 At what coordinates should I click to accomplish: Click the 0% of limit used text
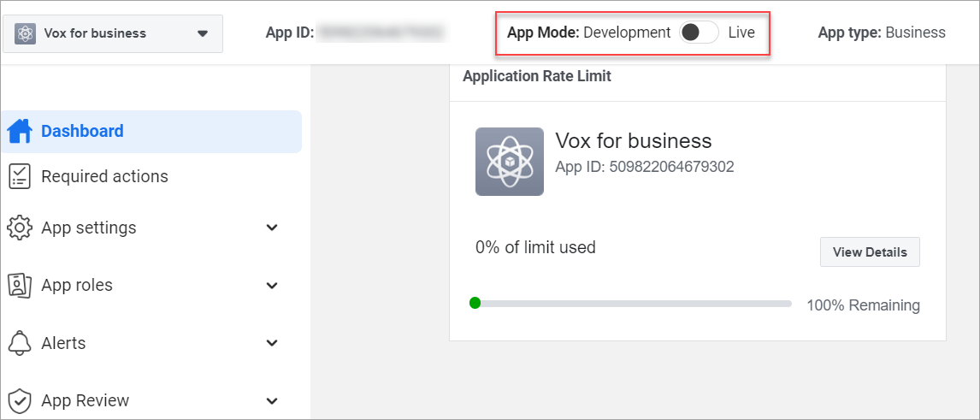535,247
